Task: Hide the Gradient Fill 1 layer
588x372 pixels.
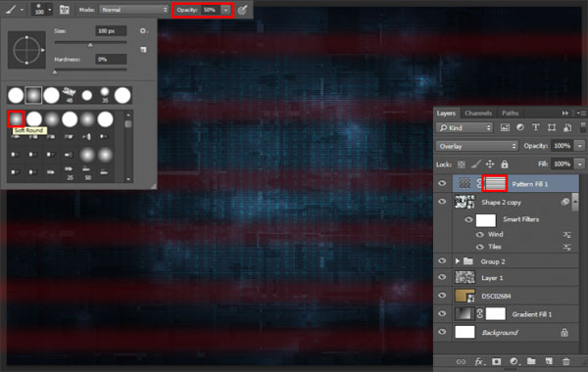Action: click(x=442, y=314)
